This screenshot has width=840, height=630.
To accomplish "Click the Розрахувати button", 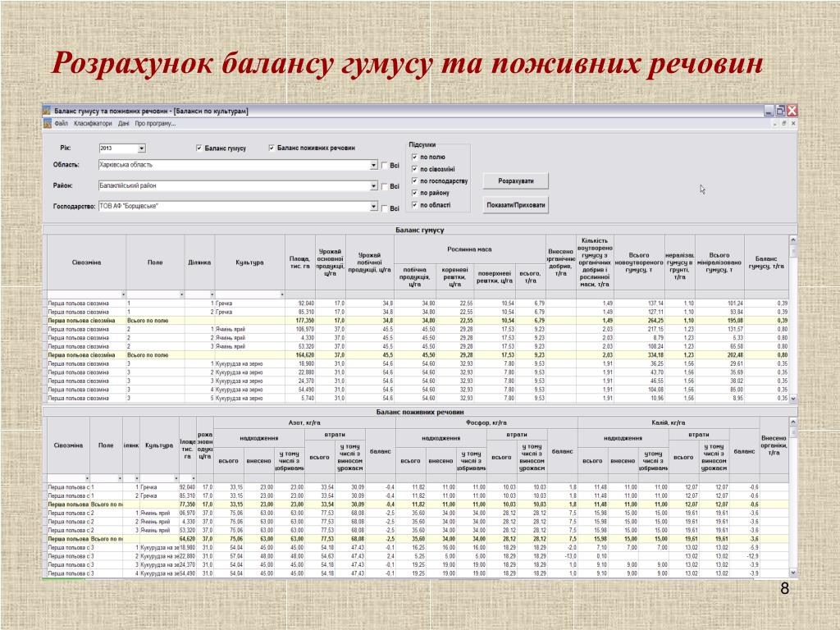I will coord(516,181).
